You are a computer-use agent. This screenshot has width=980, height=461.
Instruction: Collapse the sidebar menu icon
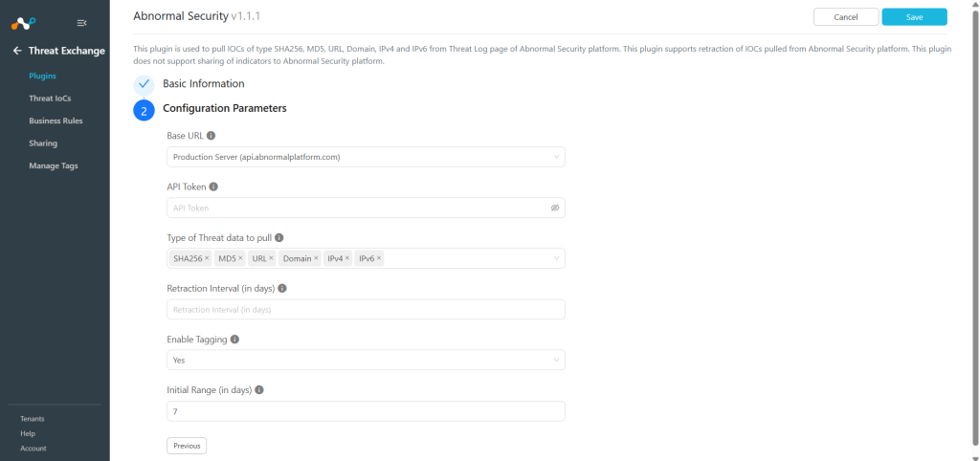pos(82,23)
